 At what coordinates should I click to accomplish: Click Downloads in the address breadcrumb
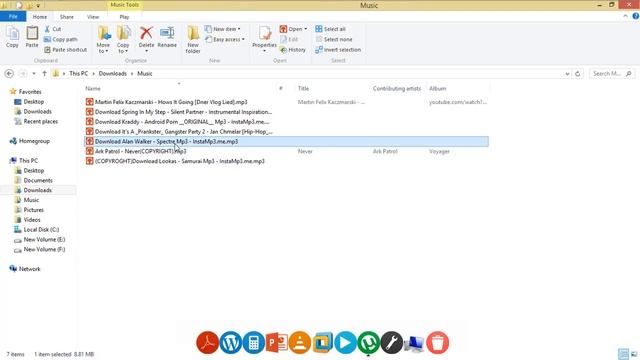[113, 73]
